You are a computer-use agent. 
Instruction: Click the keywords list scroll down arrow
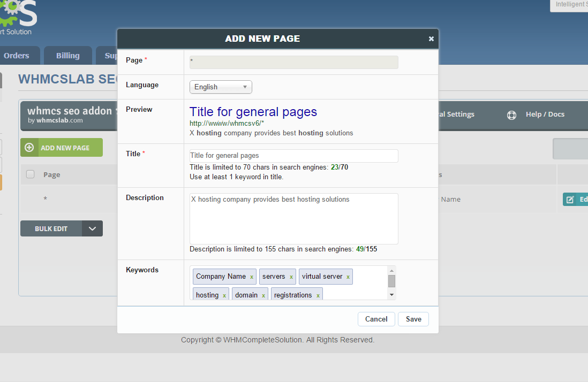pyautogui.click(x=391, y=295)
